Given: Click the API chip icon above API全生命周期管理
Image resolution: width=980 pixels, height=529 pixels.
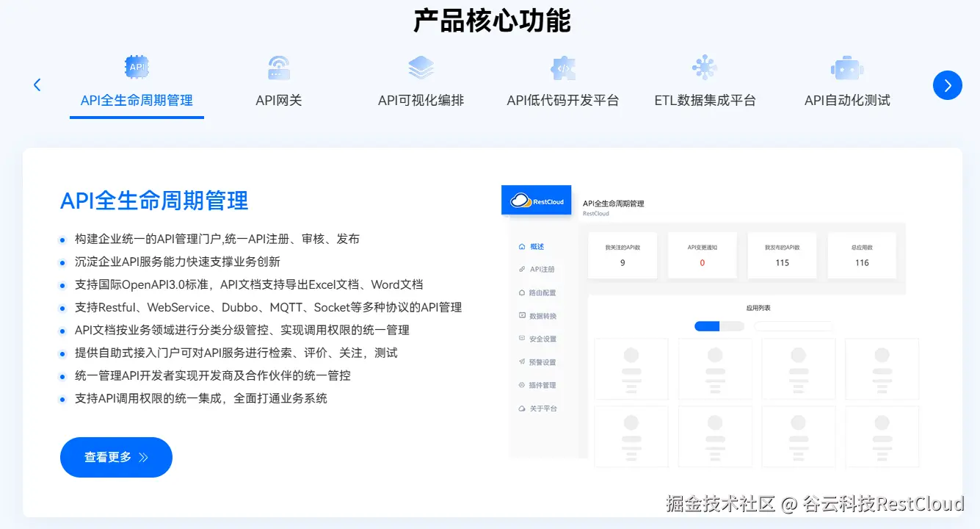Looking at the screenshot, I should (x=137, y=68).
